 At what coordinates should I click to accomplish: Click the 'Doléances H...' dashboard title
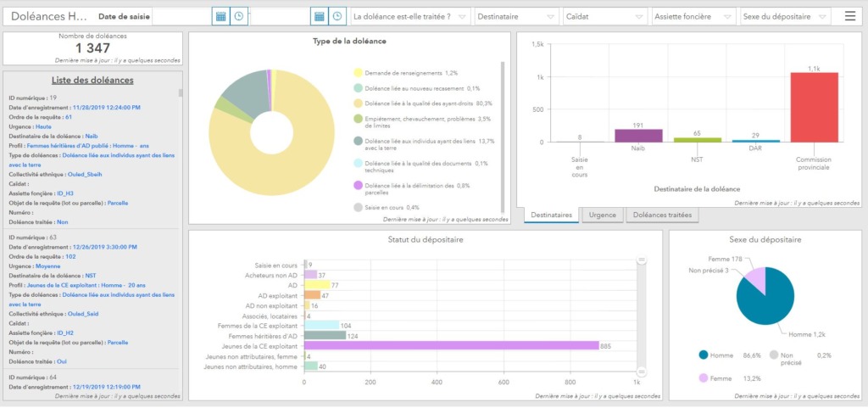[x=48, y=17]
